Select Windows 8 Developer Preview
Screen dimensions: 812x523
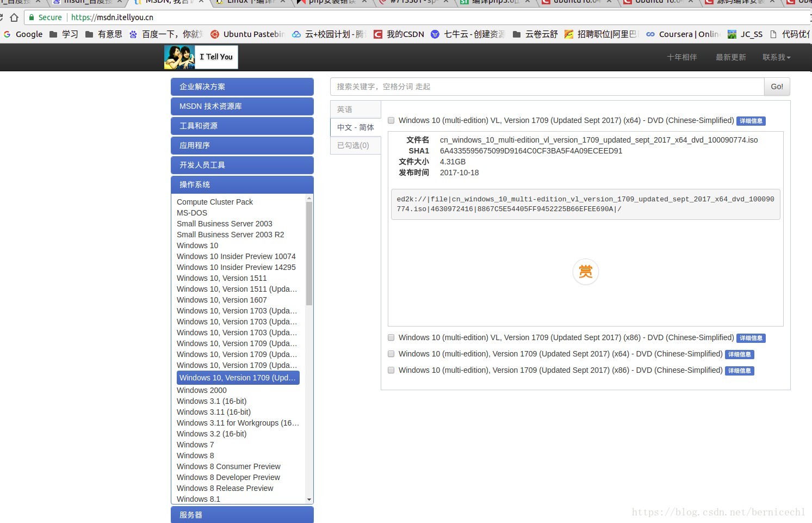tap(228, 477)
